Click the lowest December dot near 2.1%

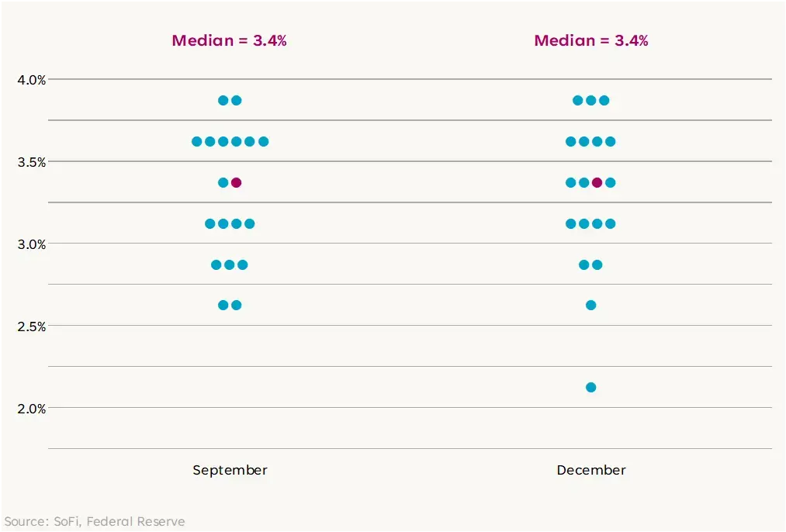(590, 387)
